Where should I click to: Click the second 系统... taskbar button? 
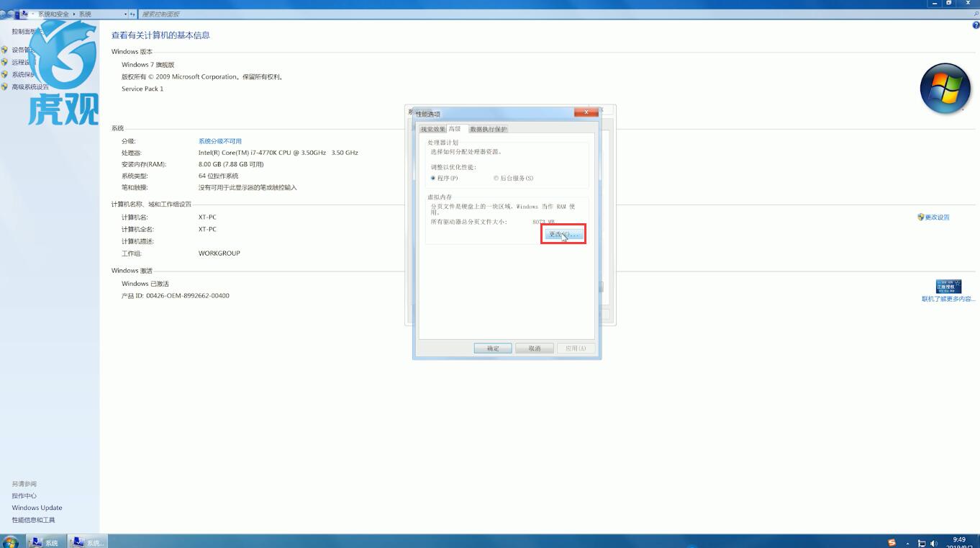[x=88, y=542]
